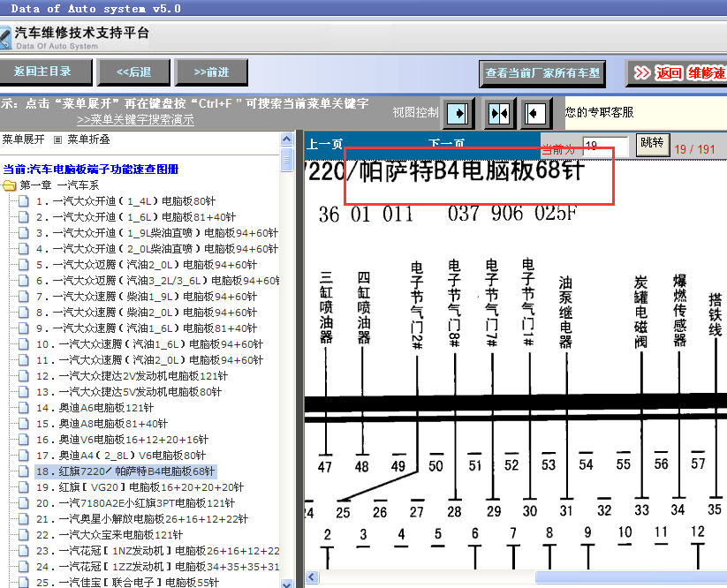Open item 3 开迪(1_9L柴油直喷)
The width and height of the screenshot is (727, 588).
(157, 232)
